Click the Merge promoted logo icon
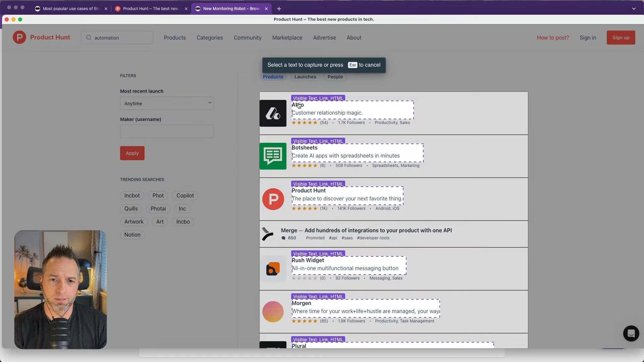The image size is (644, 362). pos(267,234)
